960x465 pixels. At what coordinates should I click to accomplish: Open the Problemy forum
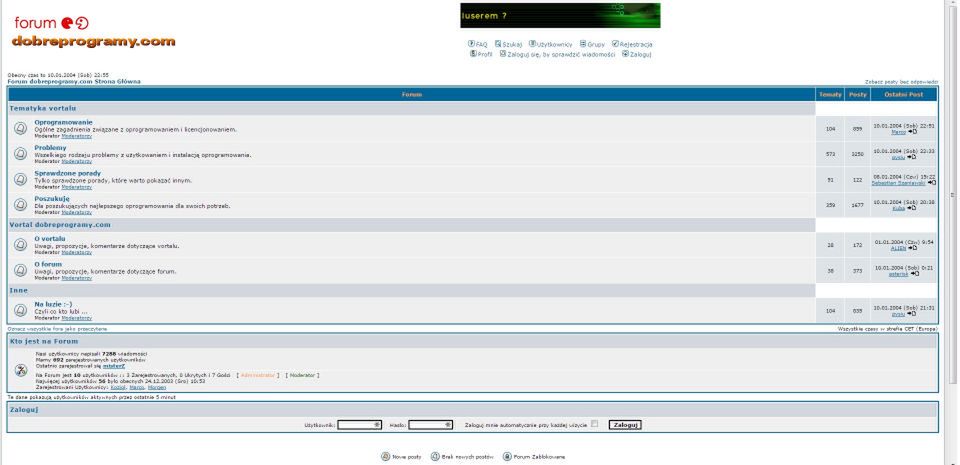pyautogui.click(x=50, y=148)
